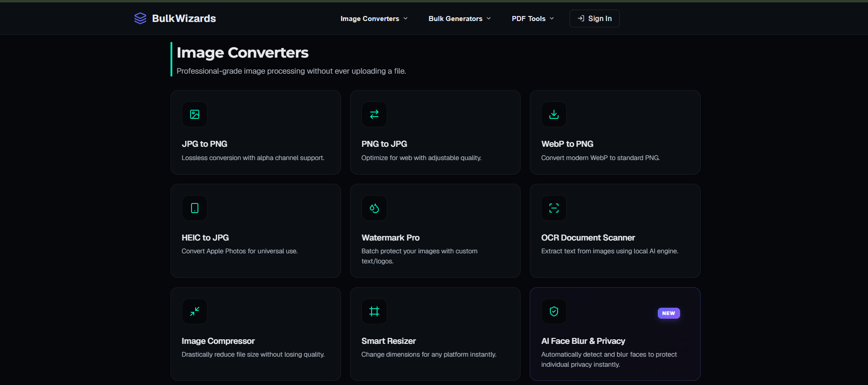This screenshot has height=385, width=868.
Task: Expand the PDF Tools chevron arrow
Action: pos(552,19)
